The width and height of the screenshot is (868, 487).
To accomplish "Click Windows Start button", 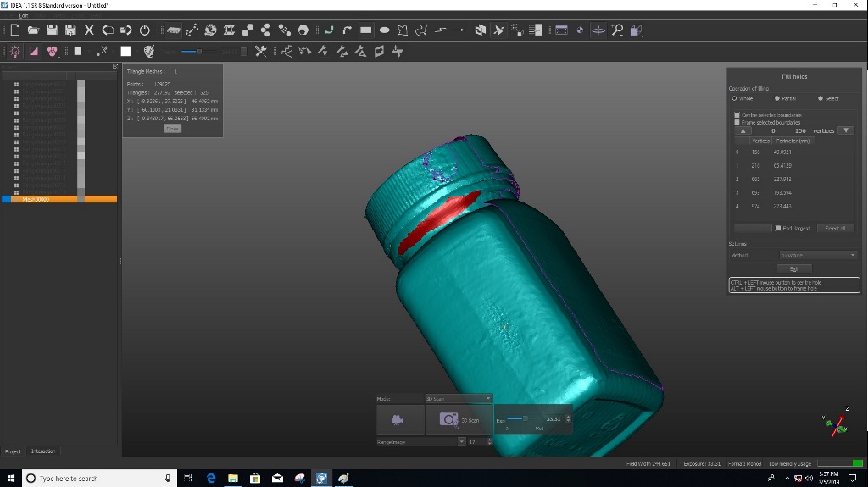I will (x=10, y=479).
